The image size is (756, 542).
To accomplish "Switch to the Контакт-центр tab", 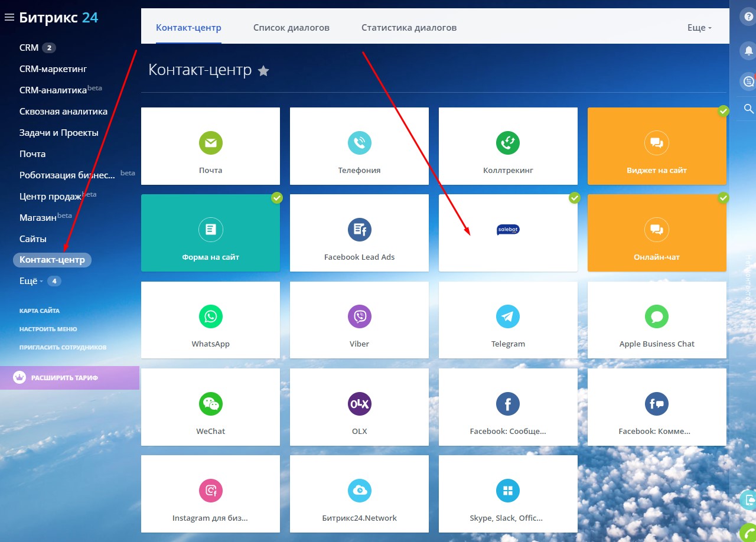I will point(188,28).
